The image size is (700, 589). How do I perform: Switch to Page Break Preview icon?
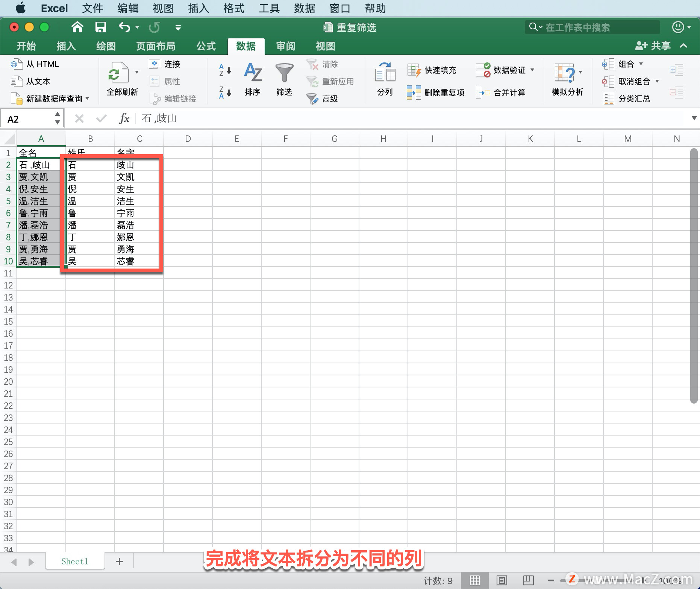[529, 580]
